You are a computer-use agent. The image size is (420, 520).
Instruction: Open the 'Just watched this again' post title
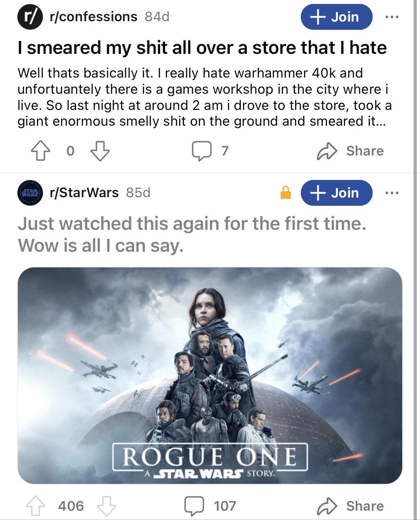192,234
